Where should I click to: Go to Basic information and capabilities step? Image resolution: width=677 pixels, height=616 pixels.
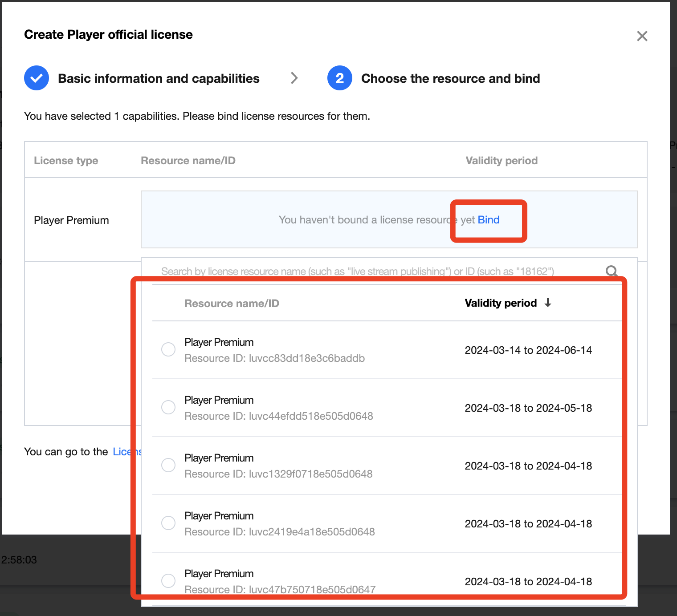coord(159,79)
